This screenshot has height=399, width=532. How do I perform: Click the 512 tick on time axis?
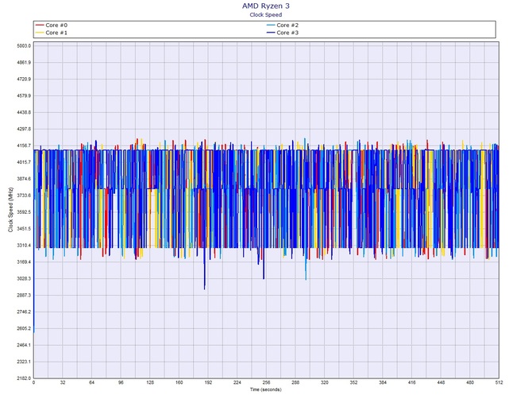(x=499, y=382)
